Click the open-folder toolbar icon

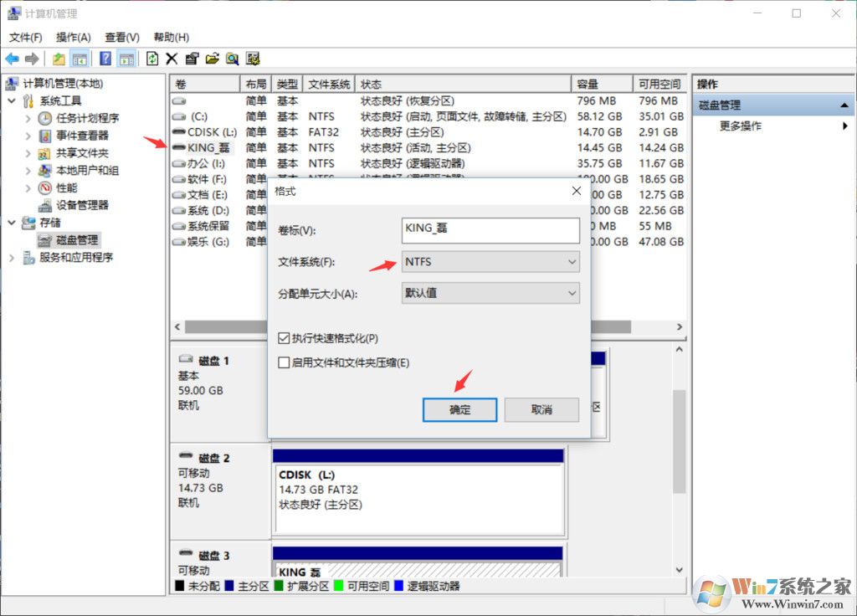click(212, 59)
